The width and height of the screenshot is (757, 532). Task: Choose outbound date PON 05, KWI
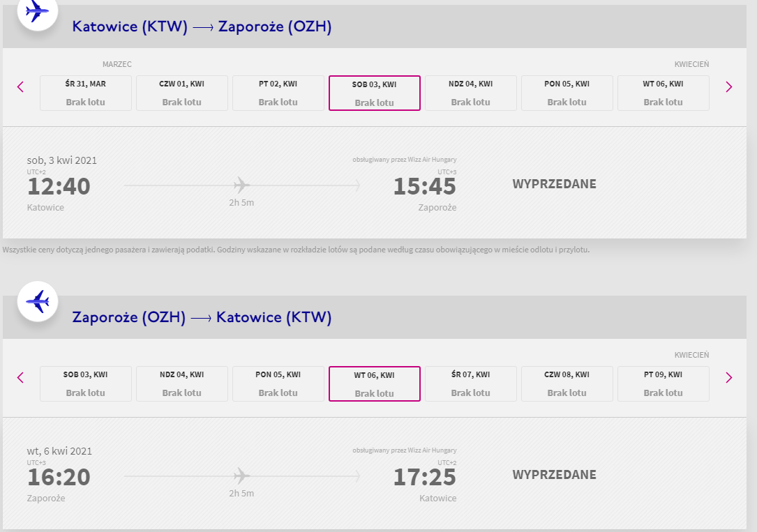pyautogui.click(x=567, y=93)
